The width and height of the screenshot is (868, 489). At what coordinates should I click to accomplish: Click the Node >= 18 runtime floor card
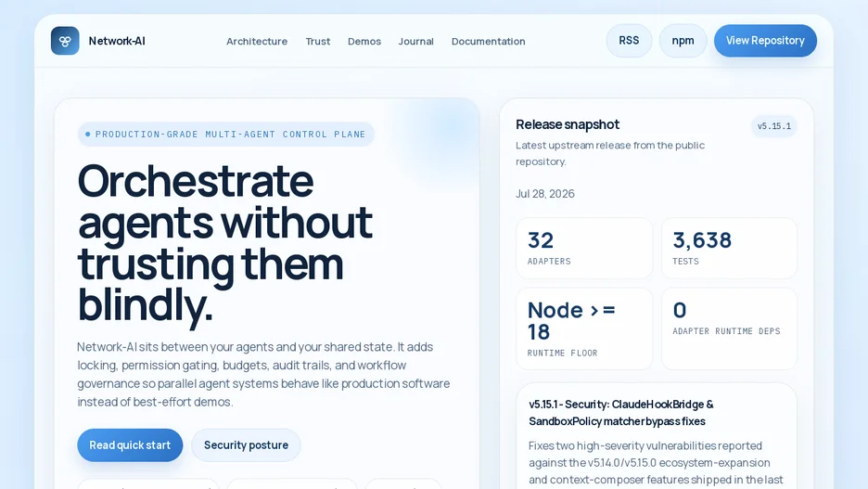pyautogui.click(x=584, y=328)
